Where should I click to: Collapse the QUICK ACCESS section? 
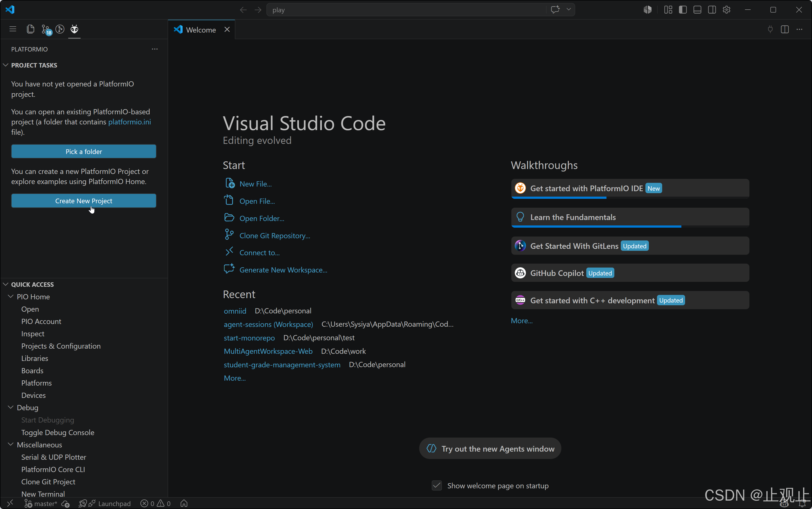pyautogui.click(x=6, y=285)
